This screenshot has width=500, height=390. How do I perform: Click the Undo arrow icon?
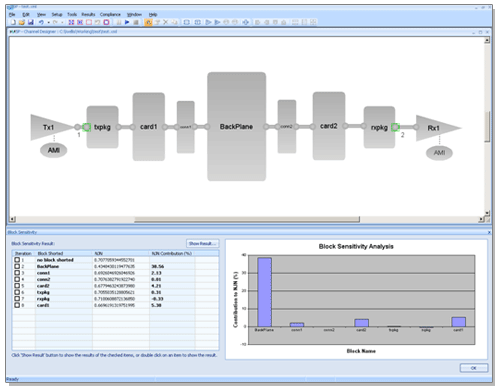coord(41,22)
